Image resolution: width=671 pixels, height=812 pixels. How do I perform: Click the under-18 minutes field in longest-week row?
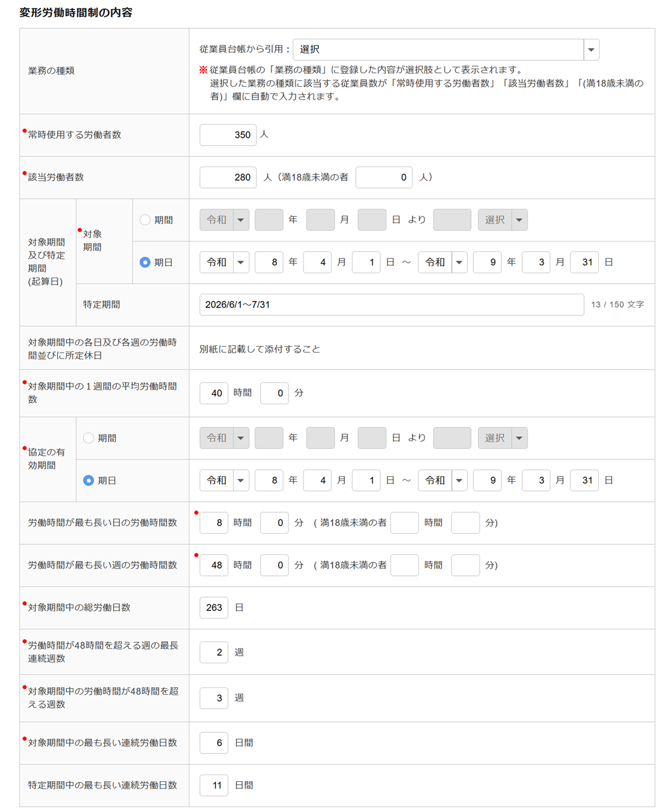(x=466, y=565)
